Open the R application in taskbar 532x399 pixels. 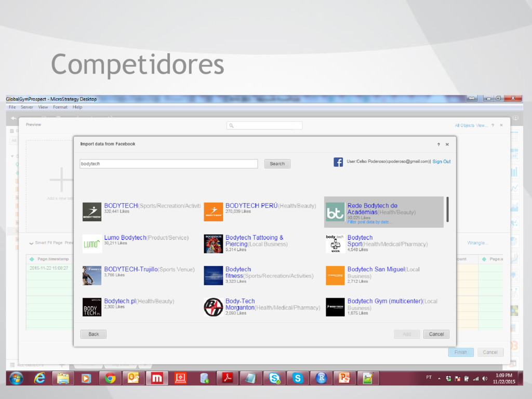click(x=321, y=378)
